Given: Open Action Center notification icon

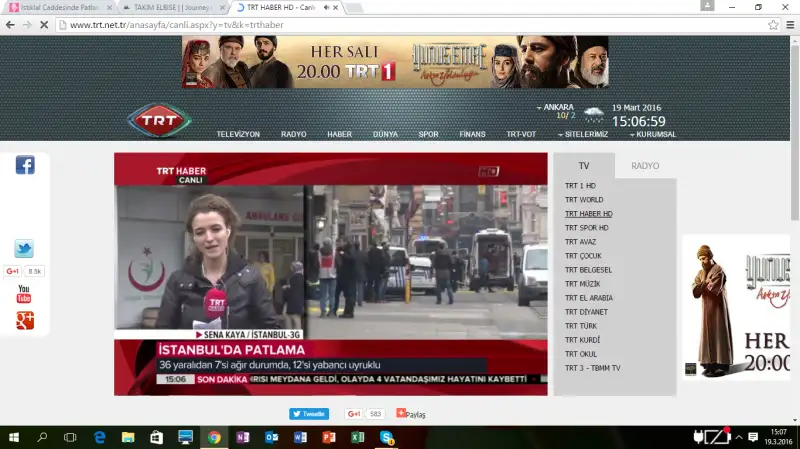Looking at the screenshot, I should (x=753, y=437).
